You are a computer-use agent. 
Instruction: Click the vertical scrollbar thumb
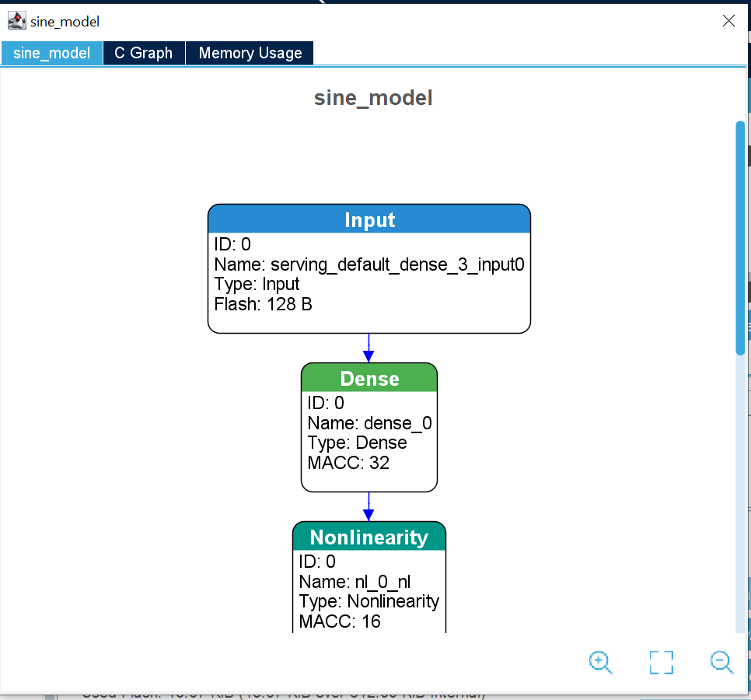tap(740, 237)
